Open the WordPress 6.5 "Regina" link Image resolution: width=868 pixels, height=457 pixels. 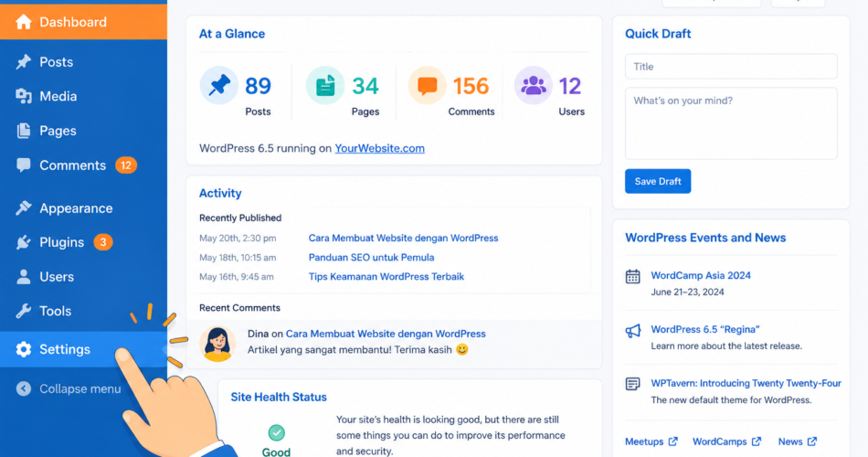click(x=705, y=329)
